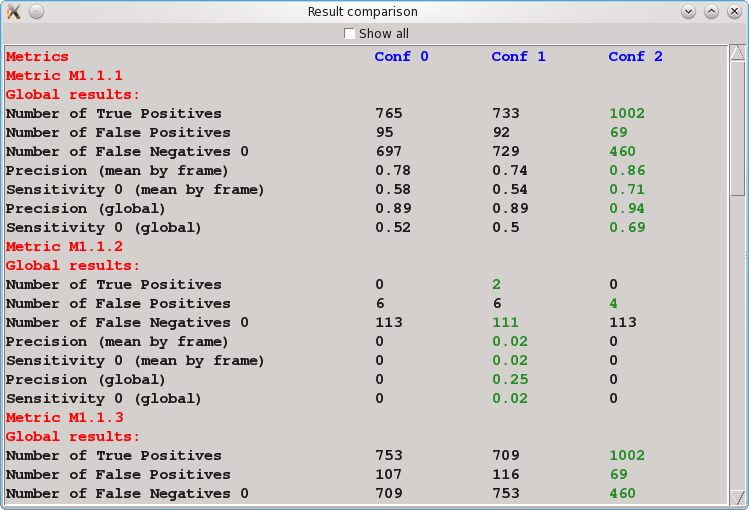Click the value 733 in Conf 1
This screenshot has width=749, height=510.
(x=506, y=113)
